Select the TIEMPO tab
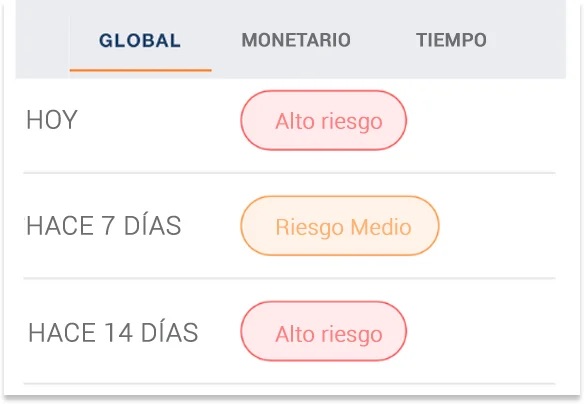This screenshot has width=584, height=404. click(451, 40)
